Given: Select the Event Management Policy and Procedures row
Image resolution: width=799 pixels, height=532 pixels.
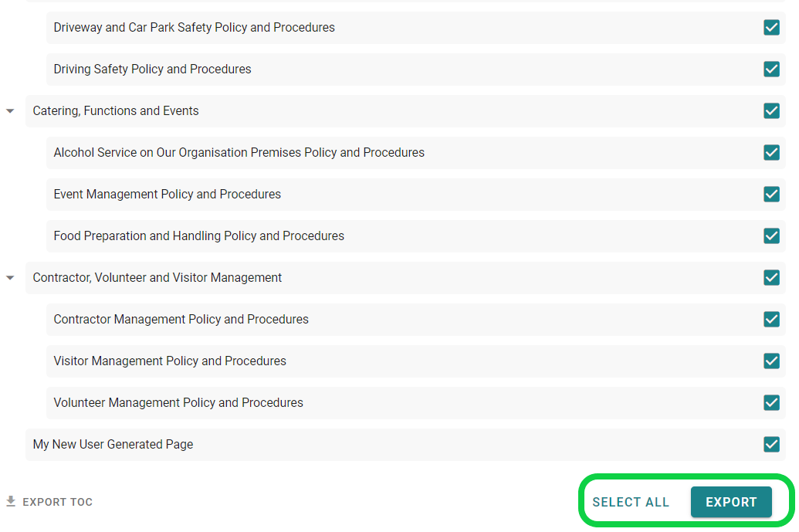Looking at the screenshot, I should pyautogui.click(x=168, y=195).
